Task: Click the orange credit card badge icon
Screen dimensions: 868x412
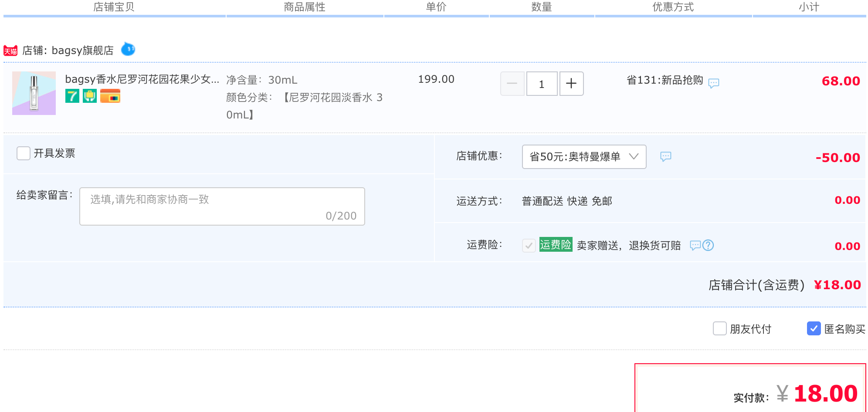Action: coord(110,96)
